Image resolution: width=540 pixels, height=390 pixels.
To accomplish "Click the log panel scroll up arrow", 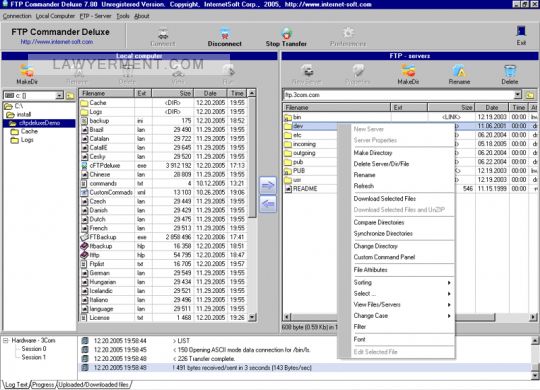I will tap(535, 341).
